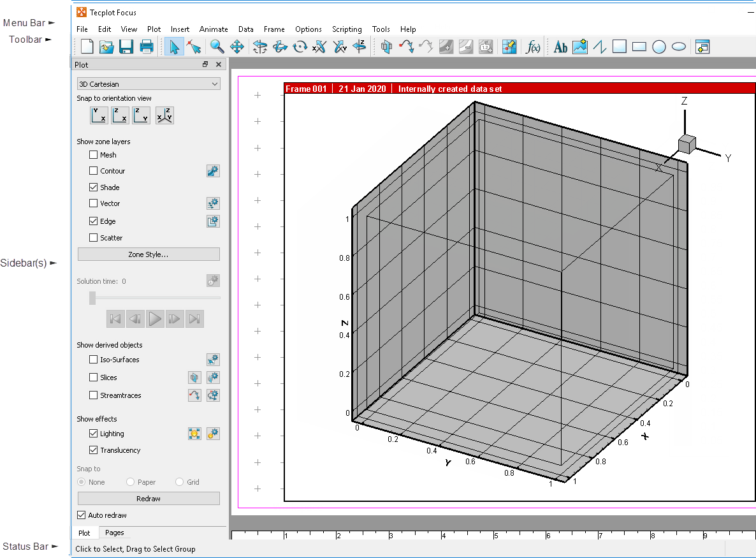
Task: Open the Frame menu
Action: pos(274,29)
